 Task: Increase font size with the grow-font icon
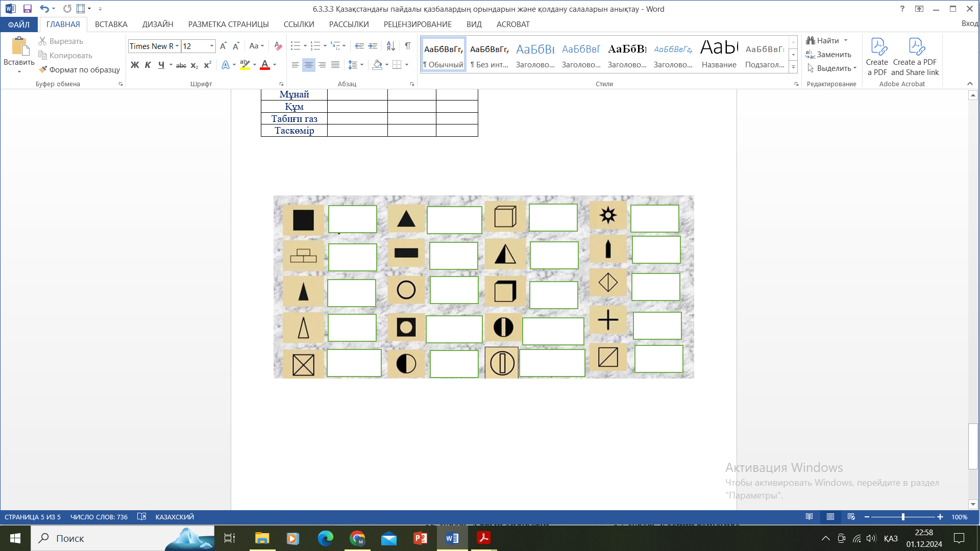(223, 46)
